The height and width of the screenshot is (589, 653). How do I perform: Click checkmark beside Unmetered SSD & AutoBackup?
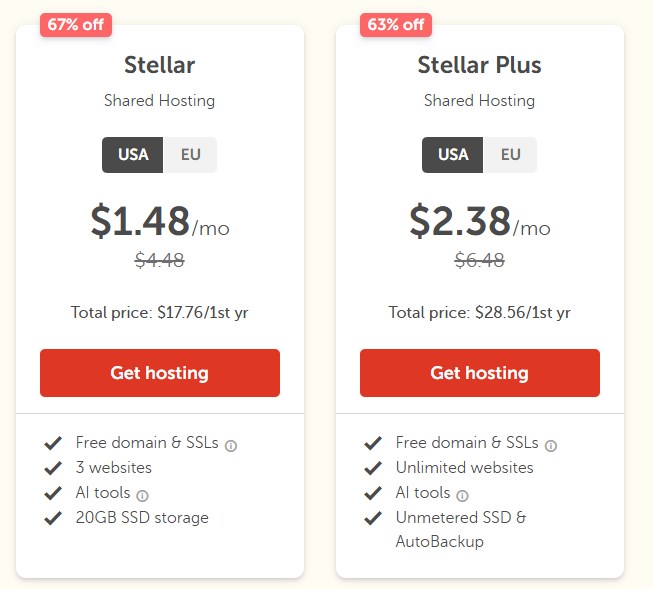point(373,518)
